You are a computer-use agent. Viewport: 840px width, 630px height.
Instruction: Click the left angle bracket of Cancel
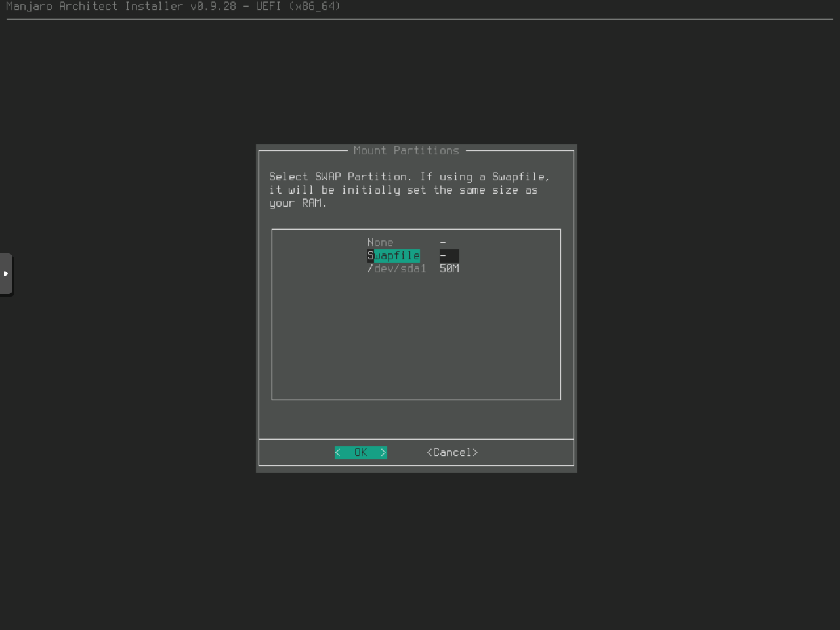429,453
